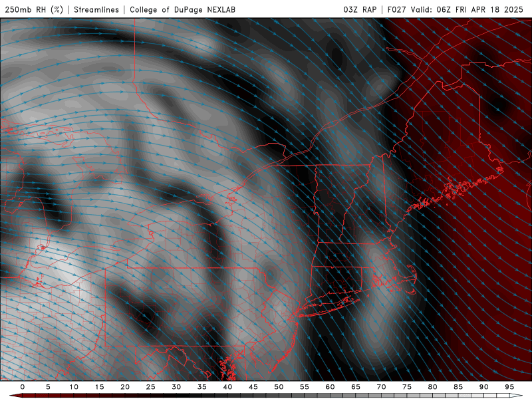The height and width of the screenshot is (399, 532).
Task: Click the 60 label on the RH legend
Action: pyautogui.click(x=330, y=387)
